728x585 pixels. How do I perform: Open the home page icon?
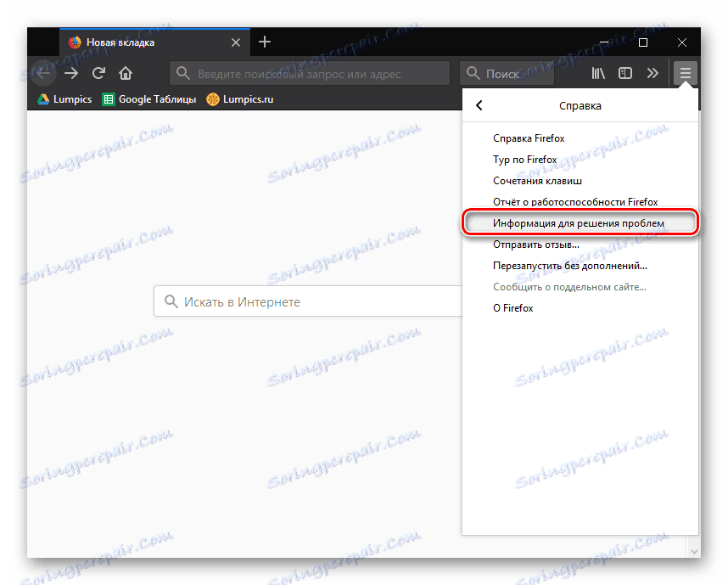[x=126, y=73]
